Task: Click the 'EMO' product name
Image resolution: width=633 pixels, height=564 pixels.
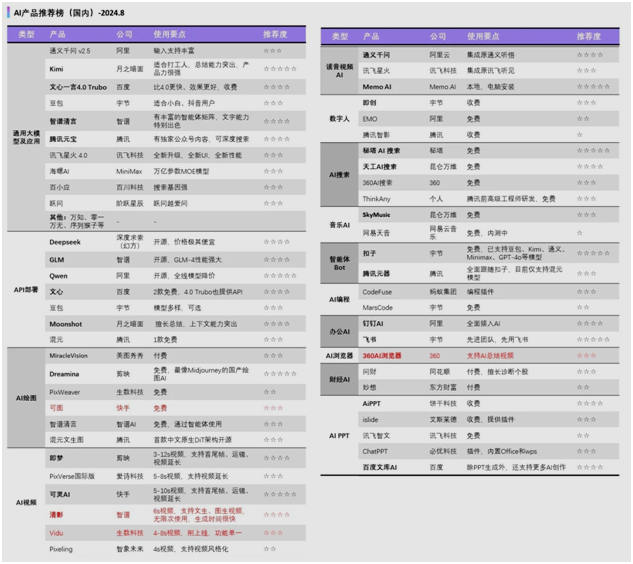Action: pos(370,119)
